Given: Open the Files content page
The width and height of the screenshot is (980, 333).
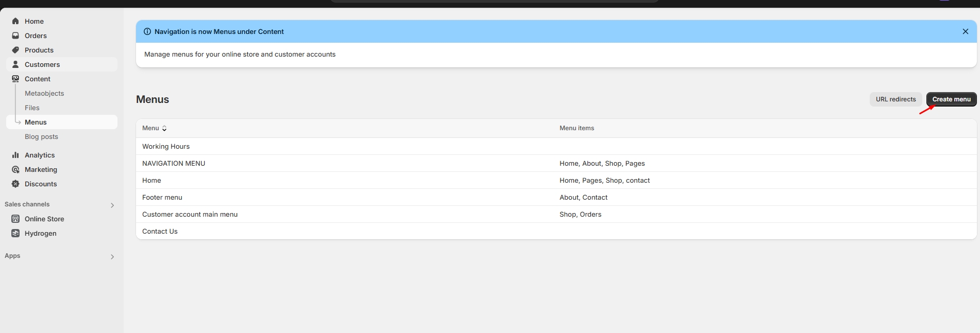Looking at the screenshot, I should coord(32,108).
